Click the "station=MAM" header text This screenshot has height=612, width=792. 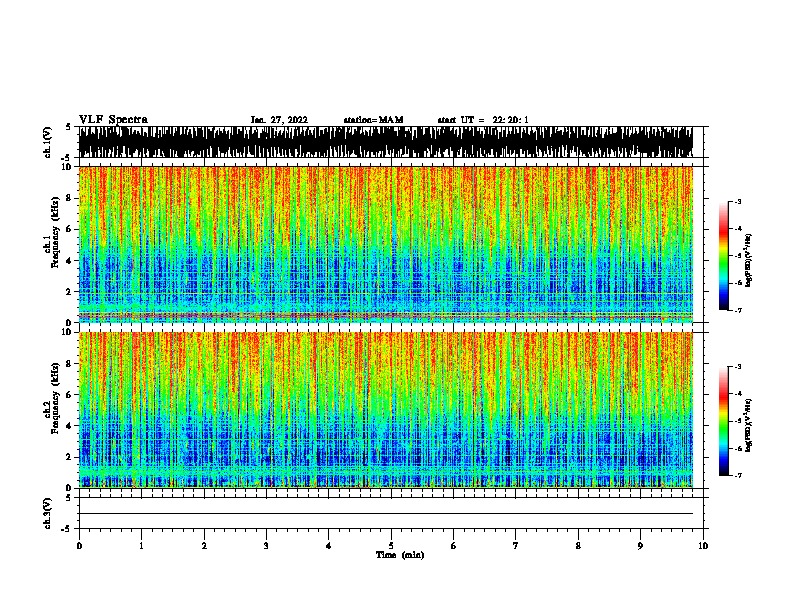click(373, 120)
